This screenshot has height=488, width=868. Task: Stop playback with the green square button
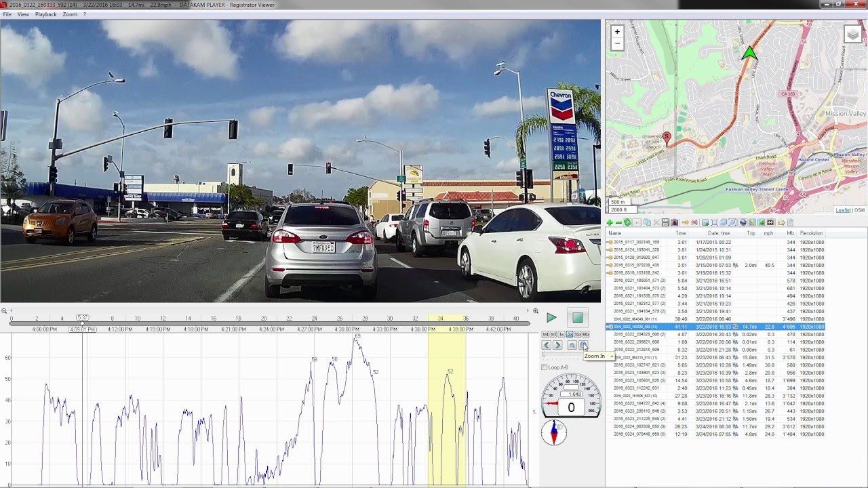tap(578, 318)
